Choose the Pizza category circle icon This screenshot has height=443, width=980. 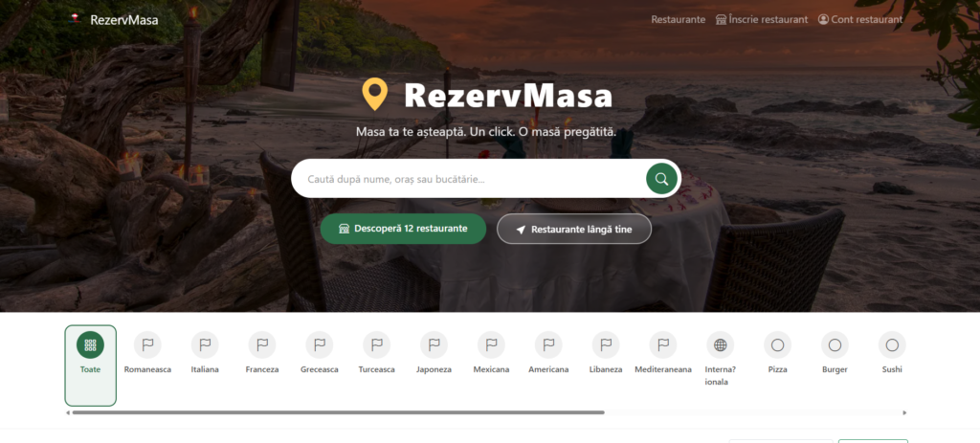point(777,344)
